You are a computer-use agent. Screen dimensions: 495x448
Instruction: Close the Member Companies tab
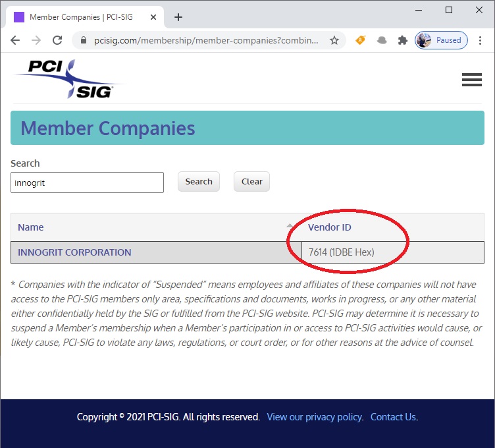pos(154,17)
